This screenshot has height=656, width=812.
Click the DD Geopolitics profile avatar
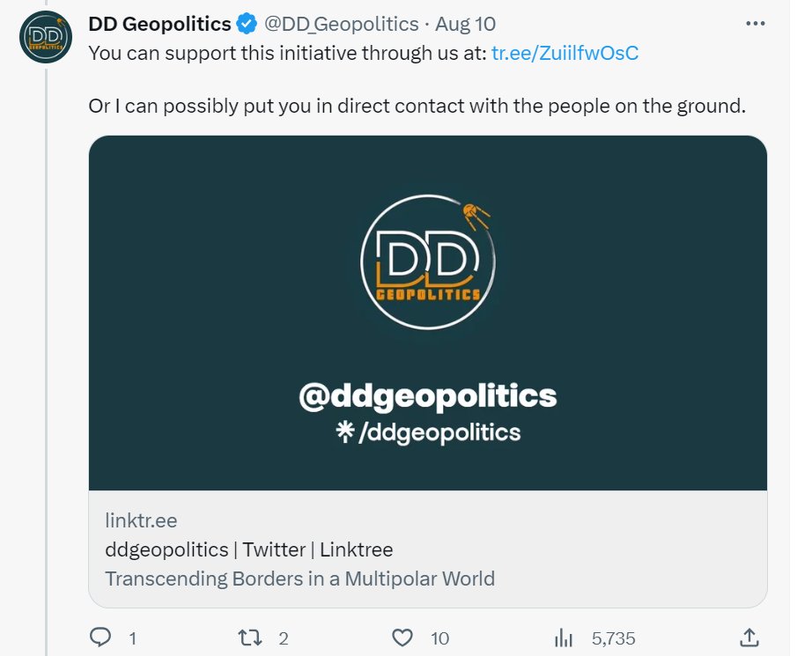[46, 37]
